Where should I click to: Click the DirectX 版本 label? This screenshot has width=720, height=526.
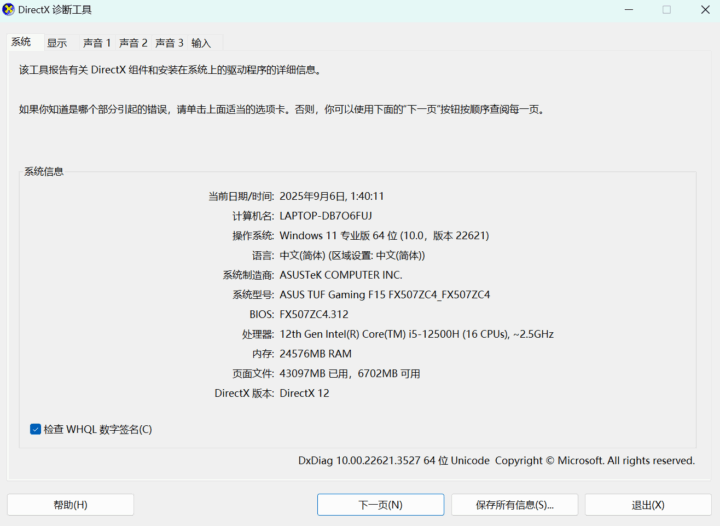[x=244, y=393]
